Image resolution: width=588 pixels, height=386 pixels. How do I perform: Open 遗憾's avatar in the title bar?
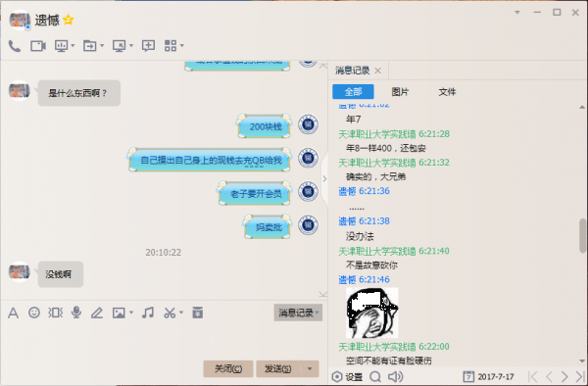click(20, 20)
